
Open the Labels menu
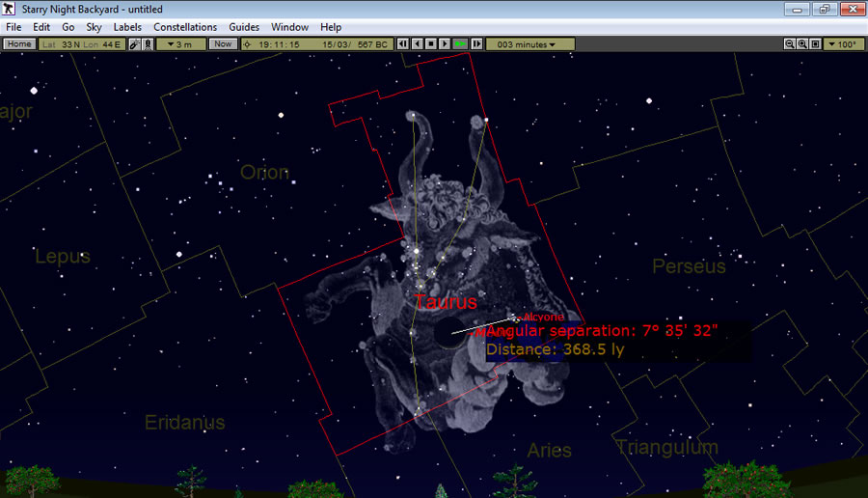click(127, 27)
